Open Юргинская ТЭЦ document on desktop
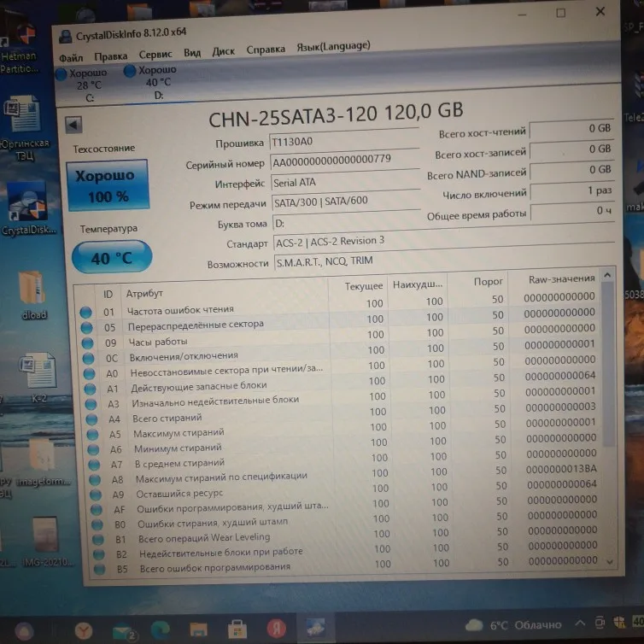Screen dimensions: 644x644 [x=25, y=128]
